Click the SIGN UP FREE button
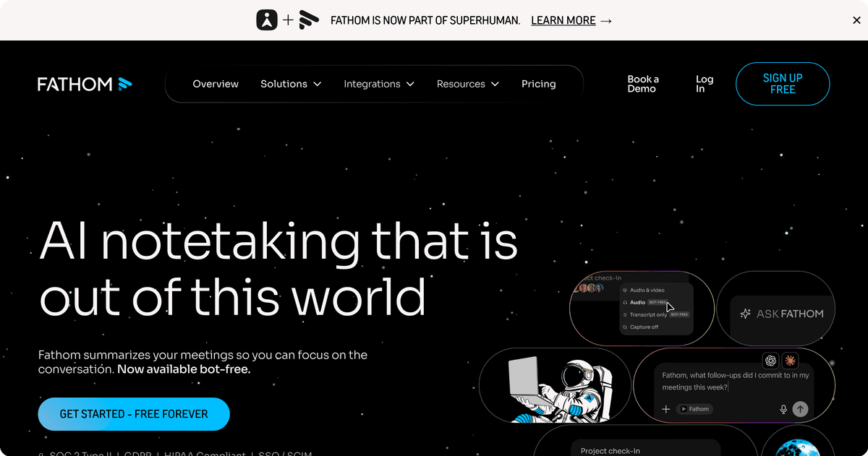The height and width of the screenshot is (456, 868). 783,84
